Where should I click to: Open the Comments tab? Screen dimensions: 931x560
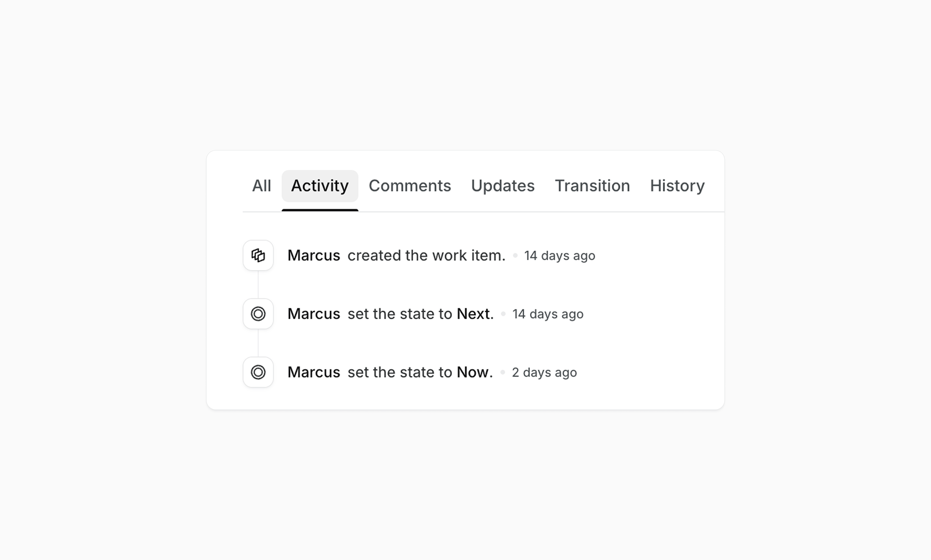coord(410,186)
